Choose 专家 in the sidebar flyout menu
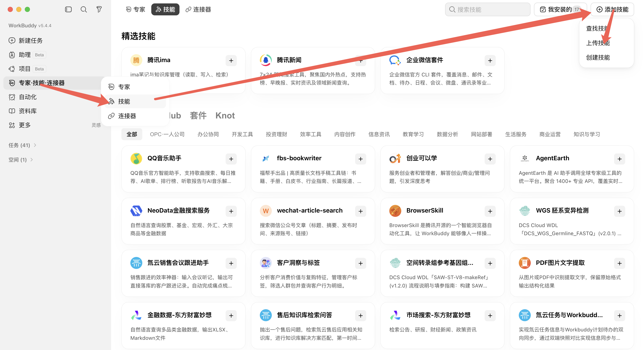This screenshot has width=644, height=350. click(x=135, y=87)
